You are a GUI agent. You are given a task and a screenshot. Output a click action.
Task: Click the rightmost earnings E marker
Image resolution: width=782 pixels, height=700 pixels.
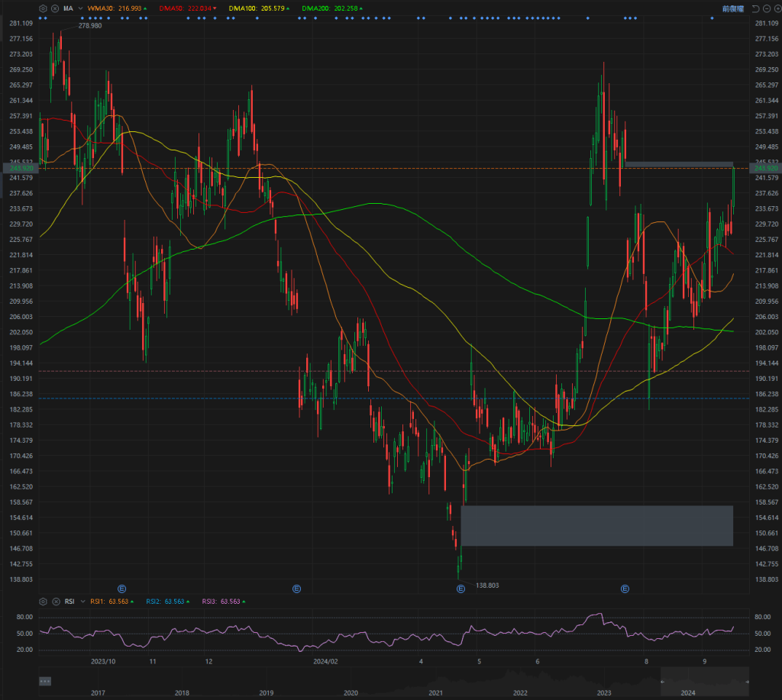(x=625, y=589)
